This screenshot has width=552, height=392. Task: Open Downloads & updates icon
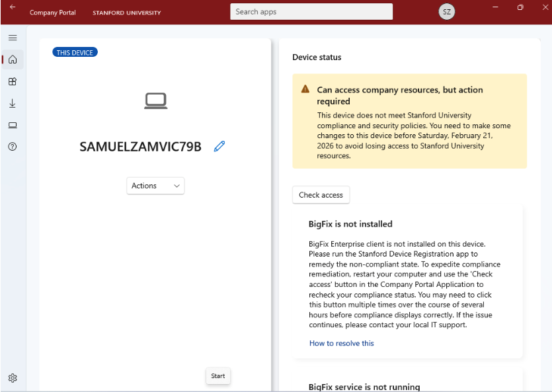(12, 103)
